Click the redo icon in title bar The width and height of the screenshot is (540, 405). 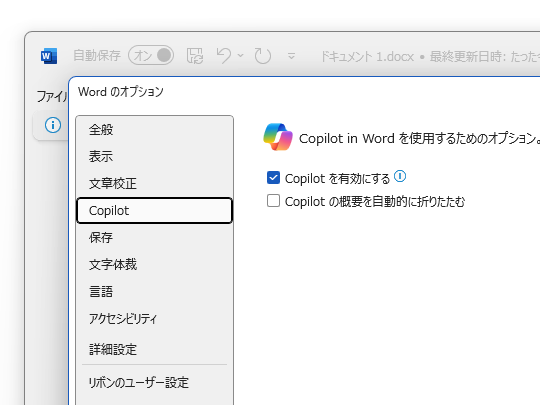pos(263,55)
